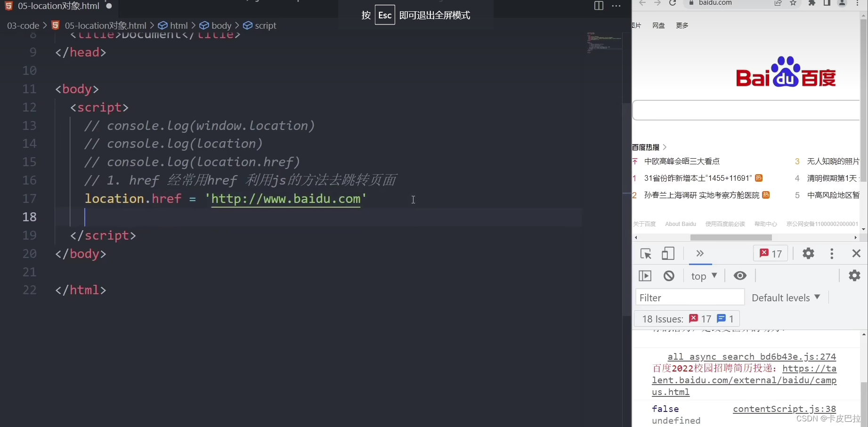Clear the console
Viewport: 868px width, 427px height.
[669, 275]
